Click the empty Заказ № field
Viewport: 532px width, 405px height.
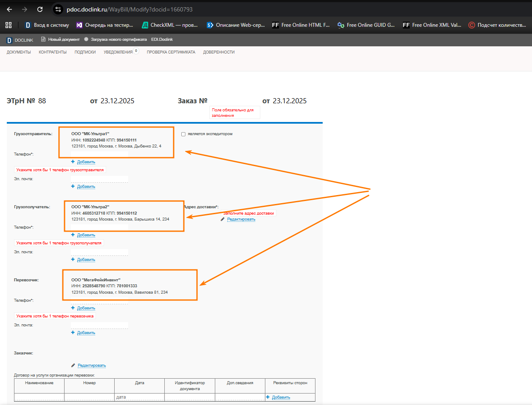click(x=234, y=101)
